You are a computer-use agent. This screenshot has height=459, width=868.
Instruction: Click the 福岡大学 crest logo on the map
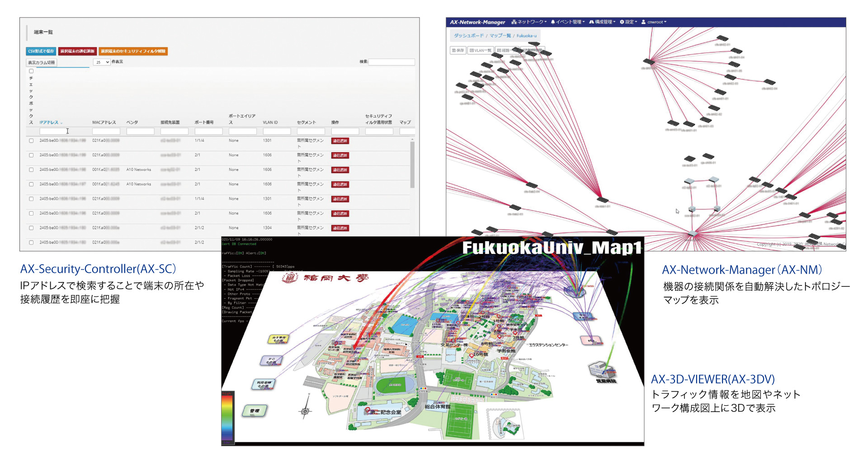point(290,277)
